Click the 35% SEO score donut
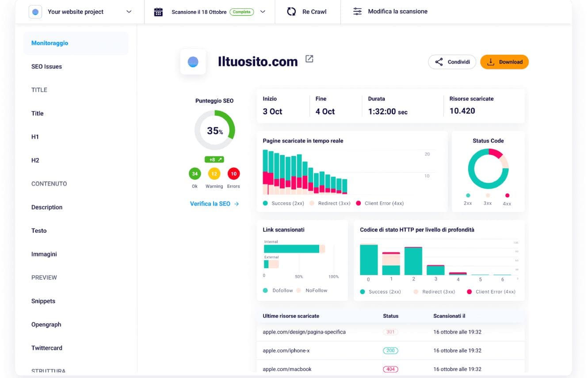Image resolution: width=588 pixels, height=378 pixels. [x=215, y=130]
